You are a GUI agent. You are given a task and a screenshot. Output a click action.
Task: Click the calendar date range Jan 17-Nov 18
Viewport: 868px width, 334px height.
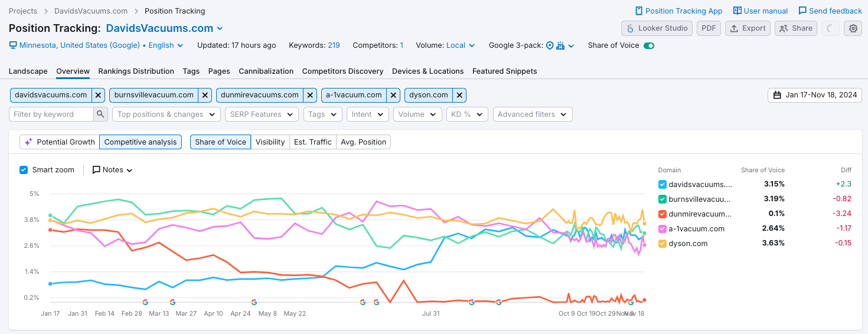815,95
